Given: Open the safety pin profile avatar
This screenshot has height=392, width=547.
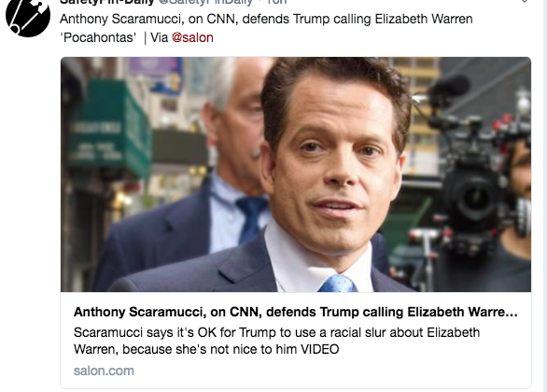Looking at the screenshot, I should pos(28,16).
